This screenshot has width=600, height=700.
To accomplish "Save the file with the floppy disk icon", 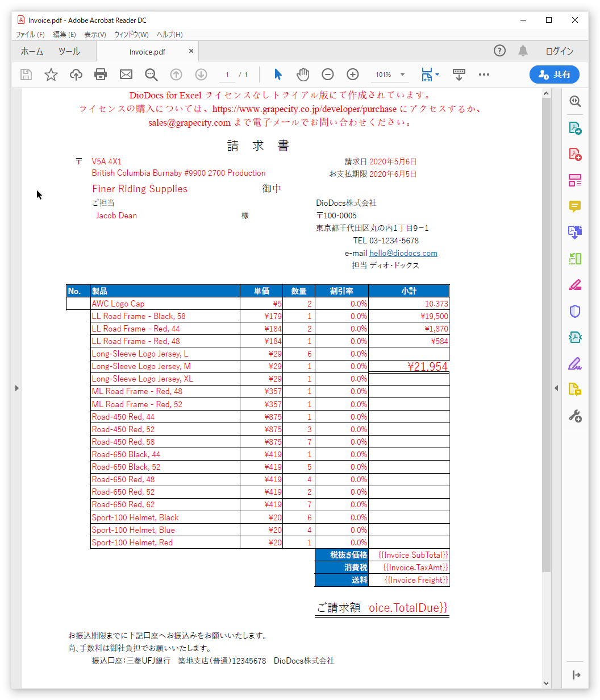I will (x=26, y=74).
